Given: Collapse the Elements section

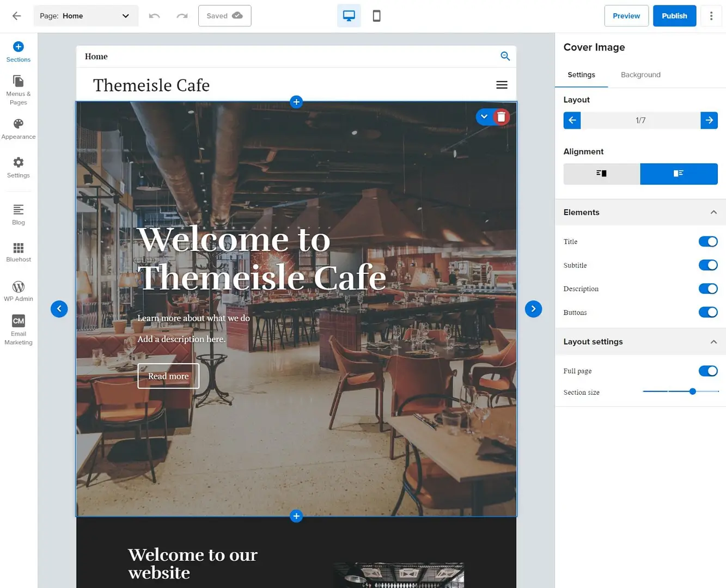Looking at the screenshot, I should (713, 212).
